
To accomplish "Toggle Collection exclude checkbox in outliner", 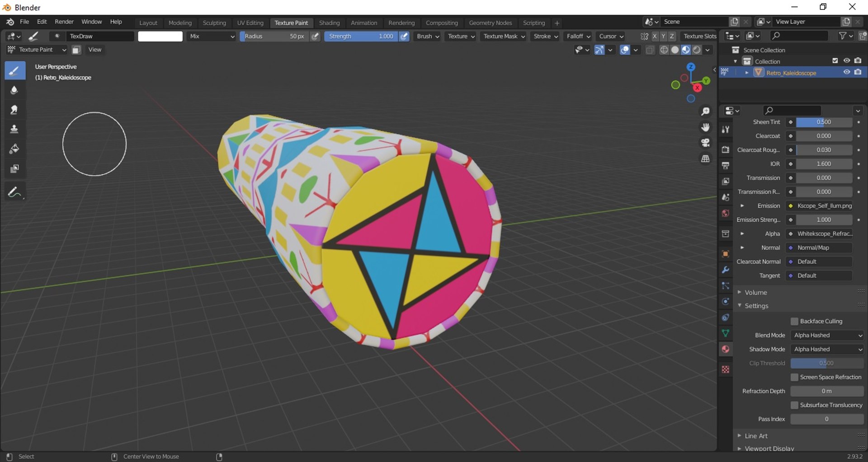I will (x=835, y=61).
